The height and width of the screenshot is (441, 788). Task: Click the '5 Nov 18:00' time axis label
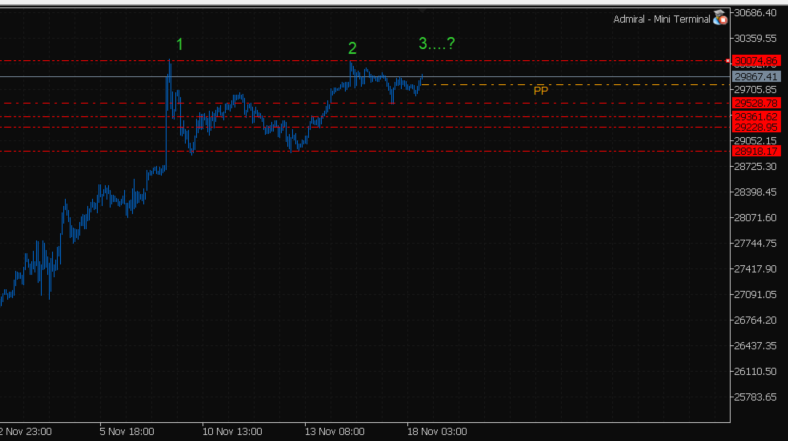tap(127, 431)
